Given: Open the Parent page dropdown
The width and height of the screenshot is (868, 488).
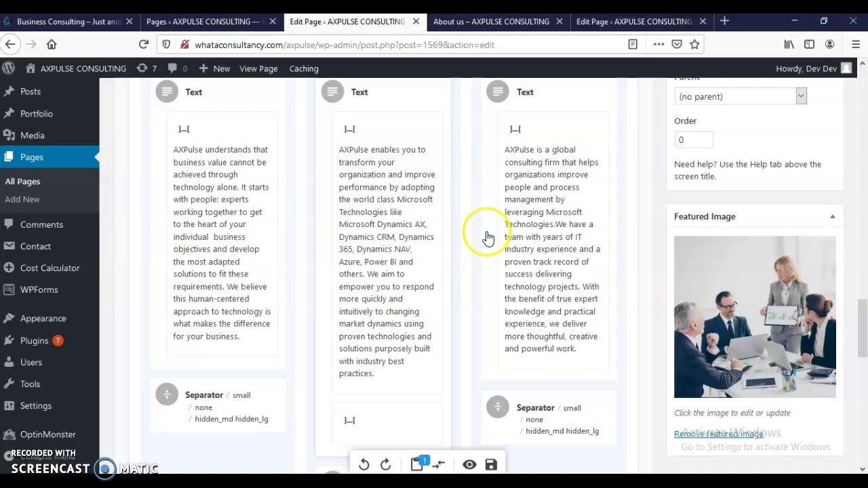Looking at the screenshot, I should click(x=740, y=96).
